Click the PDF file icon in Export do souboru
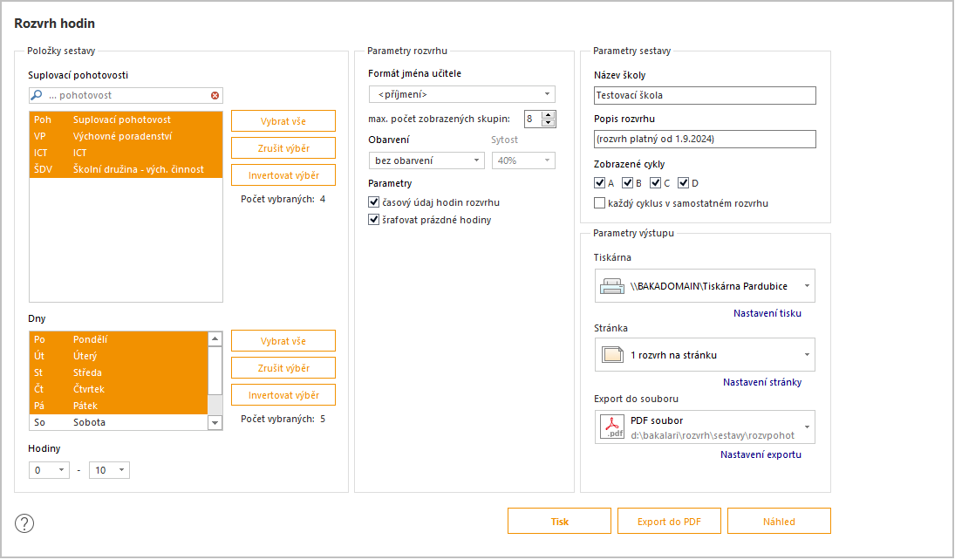 (613, 427)
